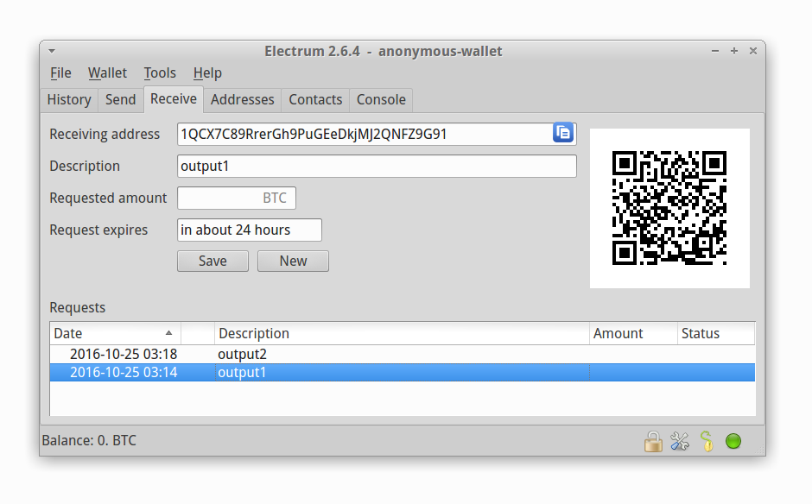Create a new receiving request with New
812x504 pixels.
click(x=293, y=261)
